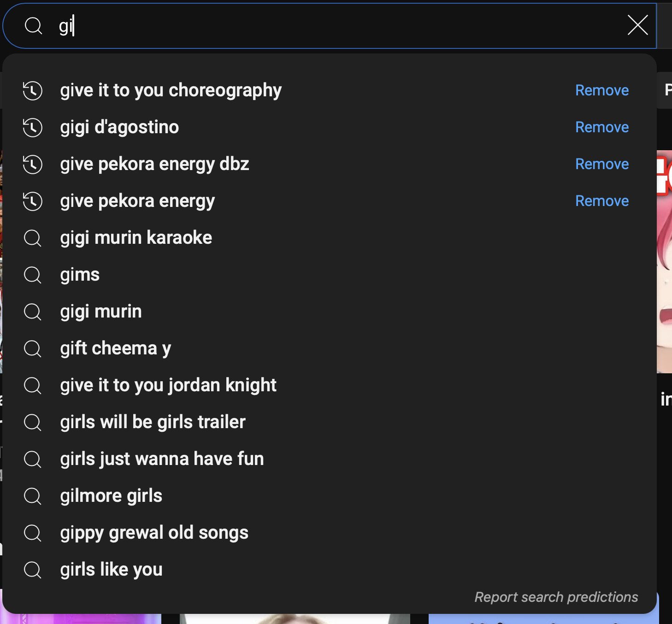Viewport: 672px width, 624px height.
Task: Click history icon beside "give pekora energy dbz"
Action: tap(33, 164)
